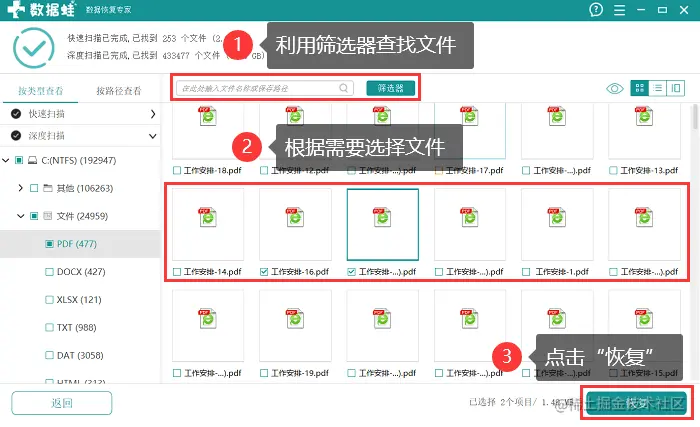
Task: Click PDF icon of 工作安排-13.pdf
Action: (x=644, y=116)
